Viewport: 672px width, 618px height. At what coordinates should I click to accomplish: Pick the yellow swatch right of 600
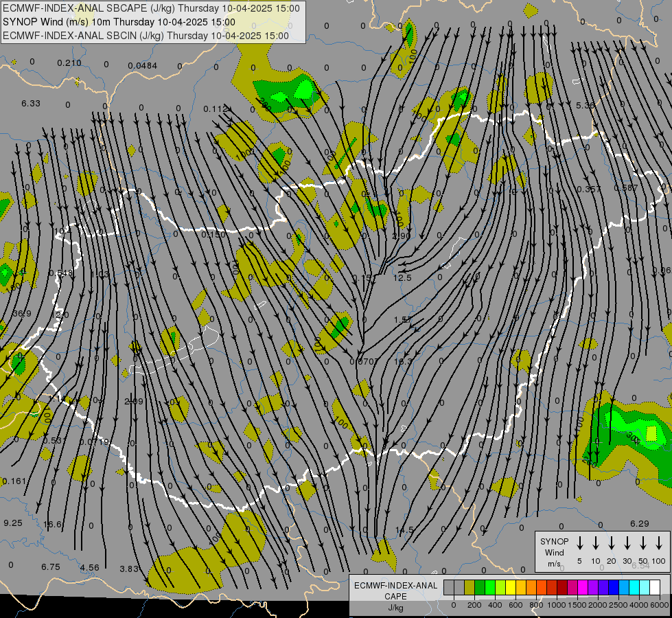[x=521, y=588]
